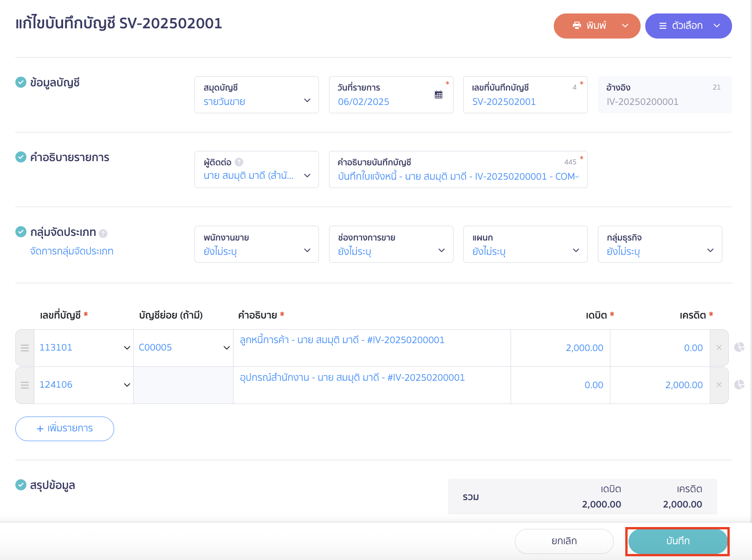Remove the row for account 124106
This screenshot has width=752, height=560.
click(719, 385)
